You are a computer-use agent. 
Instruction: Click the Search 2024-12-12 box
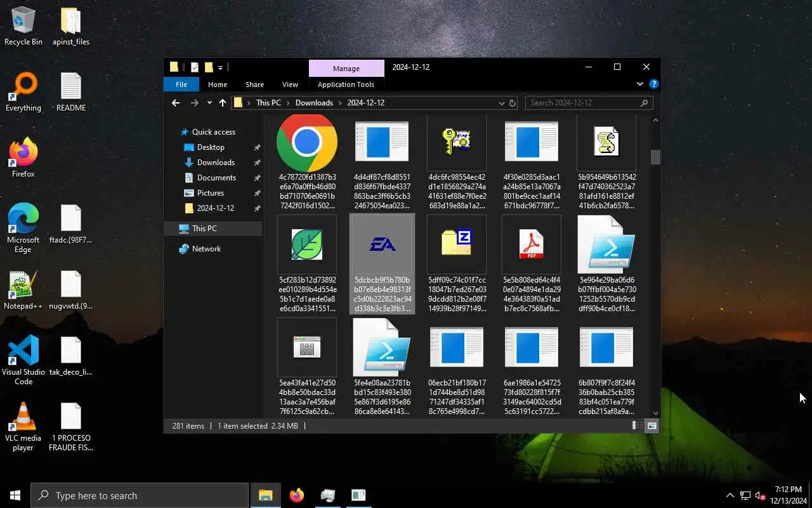click(x=589, y=103)
